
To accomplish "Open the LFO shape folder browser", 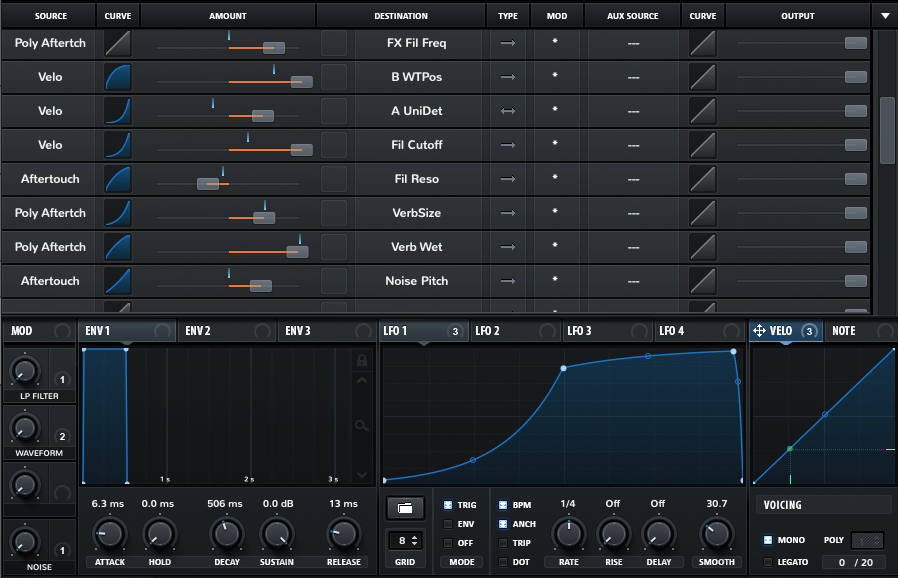I will (x=405, y=508).
